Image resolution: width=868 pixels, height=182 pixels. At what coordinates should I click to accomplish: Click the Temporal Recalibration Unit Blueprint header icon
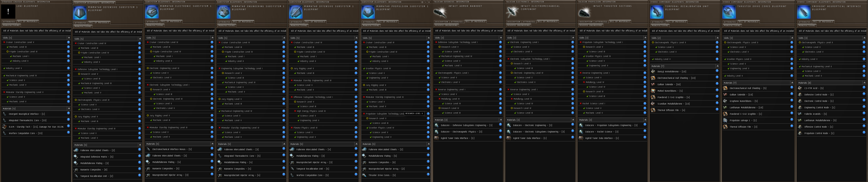point(657,12)
